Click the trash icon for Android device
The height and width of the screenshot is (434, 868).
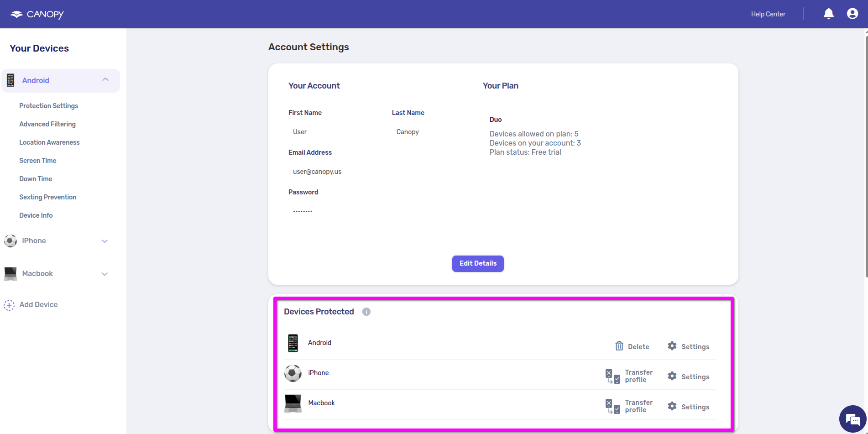pos(619,346)
